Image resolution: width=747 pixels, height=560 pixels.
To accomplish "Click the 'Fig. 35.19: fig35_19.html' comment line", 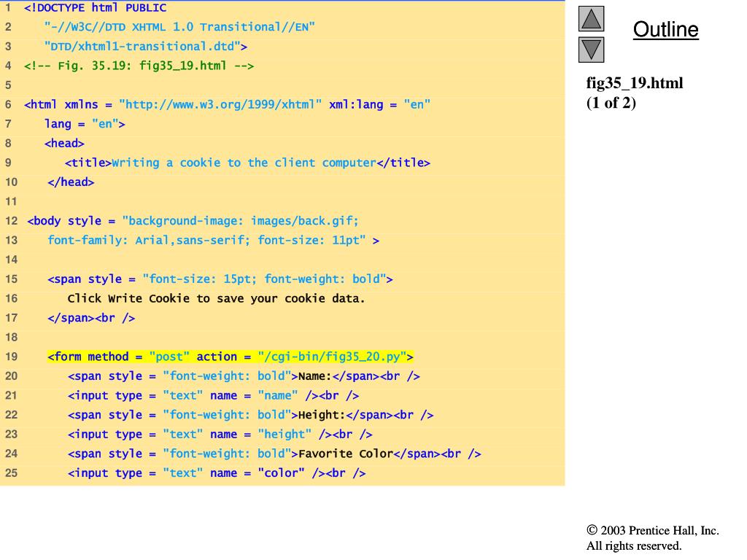I will point(139,66).
